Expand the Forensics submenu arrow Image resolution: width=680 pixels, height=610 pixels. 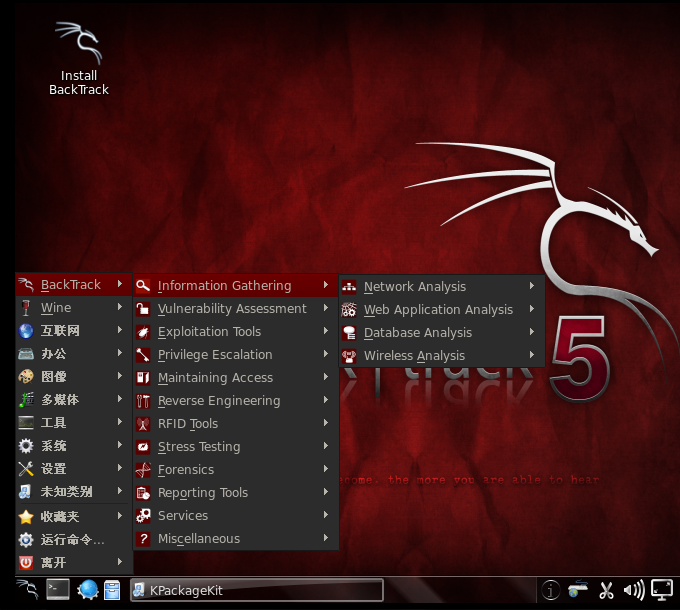pos(326,469)
